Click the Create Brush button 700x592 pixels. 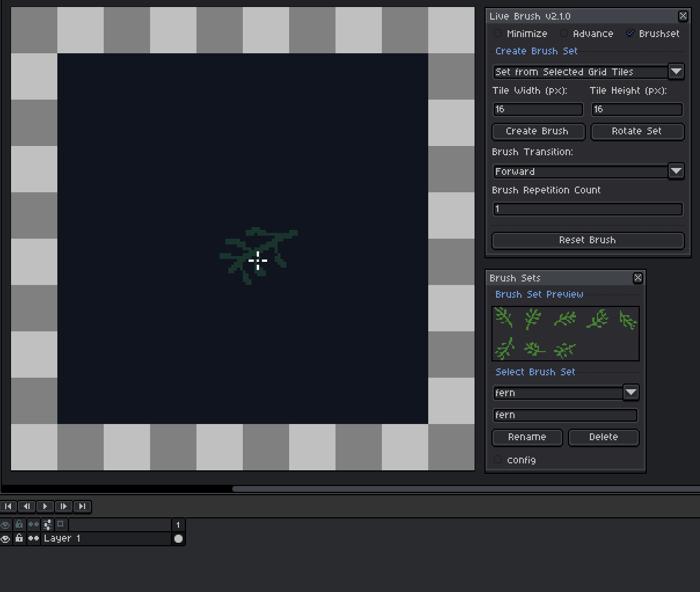[538, 131]
